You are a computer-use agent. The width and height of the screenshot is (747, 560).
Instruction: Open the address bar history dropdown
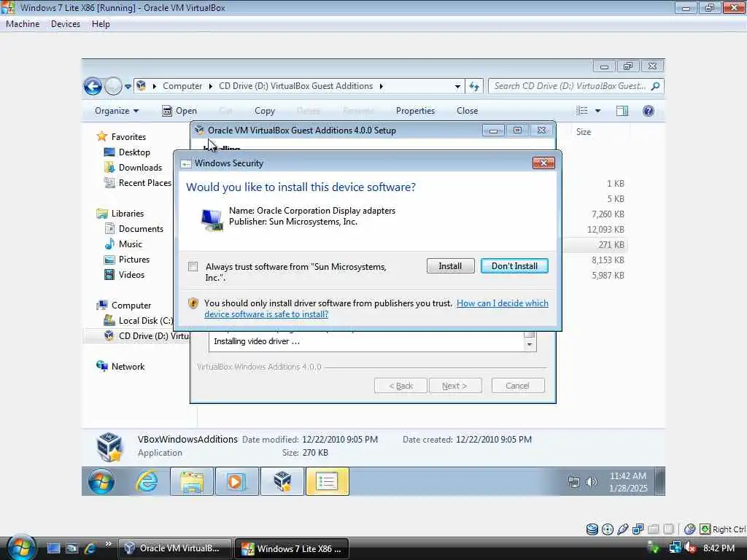[x=457, y=87]
